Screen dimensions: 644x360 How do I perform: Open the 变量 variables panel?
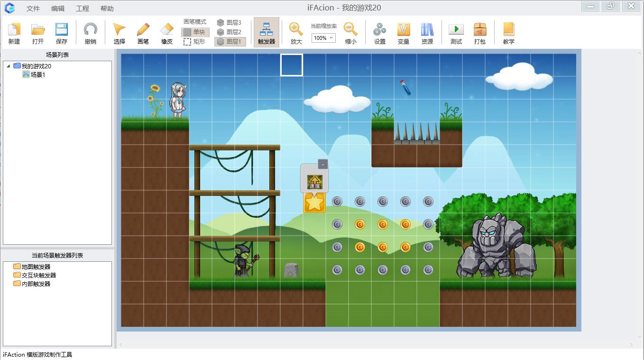[x=404, y=33]
